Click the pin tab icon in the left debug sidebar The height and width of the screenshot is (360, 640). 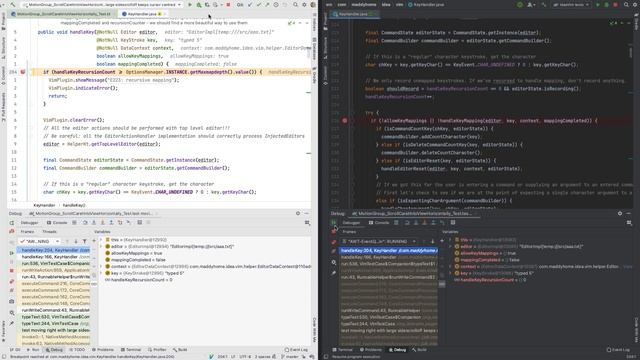[12, 323]
